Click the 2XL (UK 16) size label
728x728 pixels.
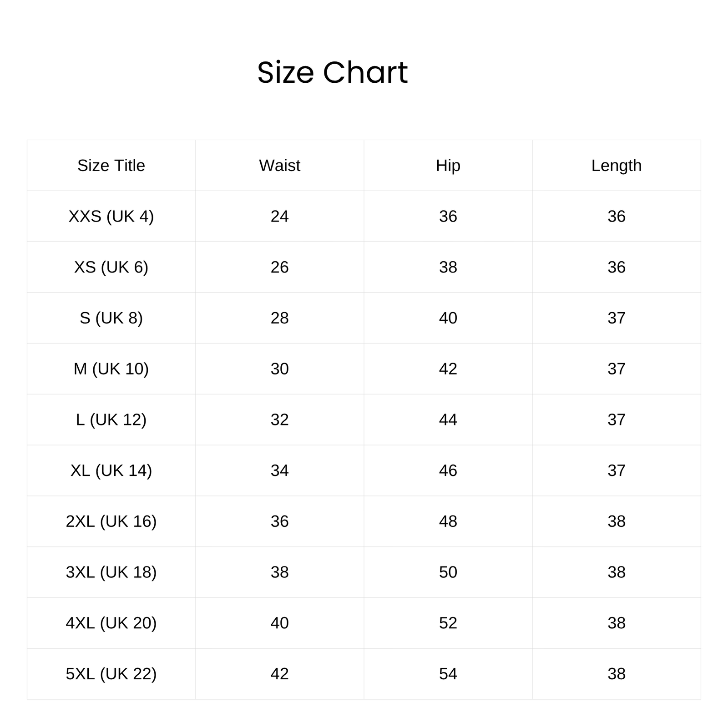pyautogui.click(x=111, y=521)
